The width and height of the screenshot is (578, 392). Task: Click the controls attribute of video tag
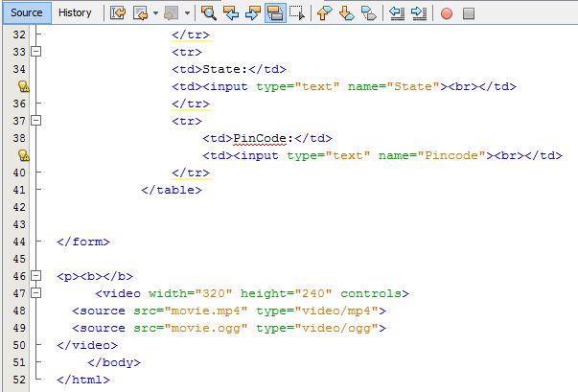371,293
